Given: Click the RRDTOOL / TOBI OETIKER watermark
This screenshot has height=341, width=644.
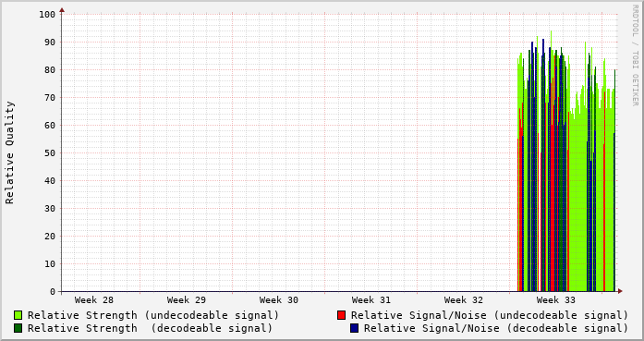Looking at the screenshot, I should pyautogui.click(x=635, y=55).
